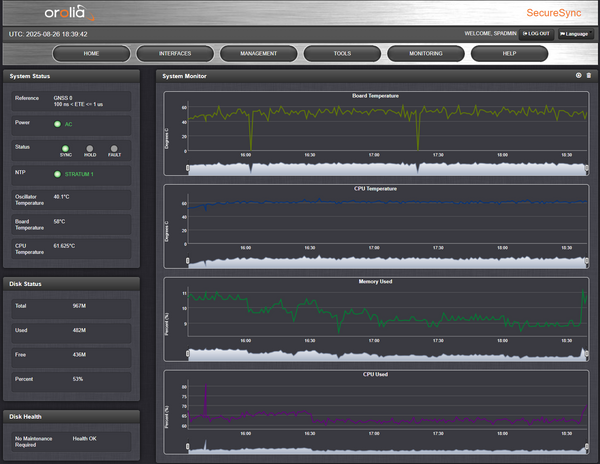
Task: Click the Health OK text
Action: 85,438
